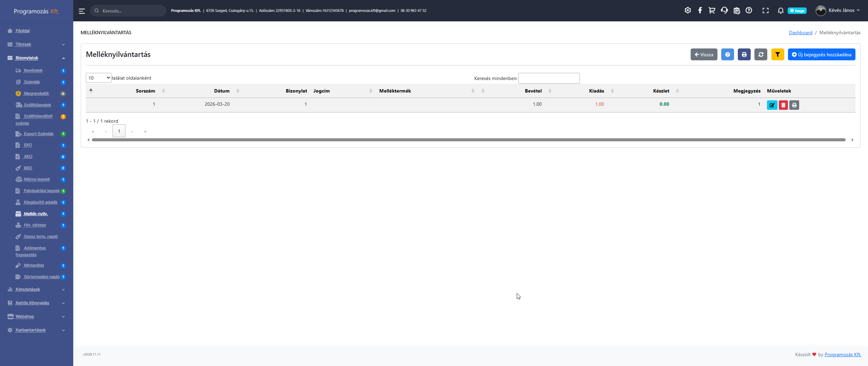The width and height of the screenshot is (868, 366).
Task: Toggle fullscreen mode icon
Action: 765,11
